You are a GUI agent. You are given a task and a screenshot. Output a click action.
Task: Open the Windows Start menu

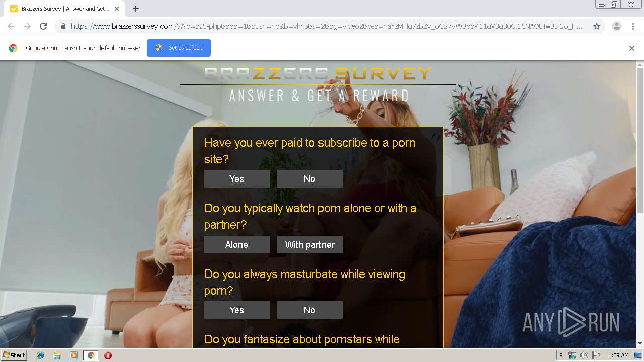pos(14,355)
